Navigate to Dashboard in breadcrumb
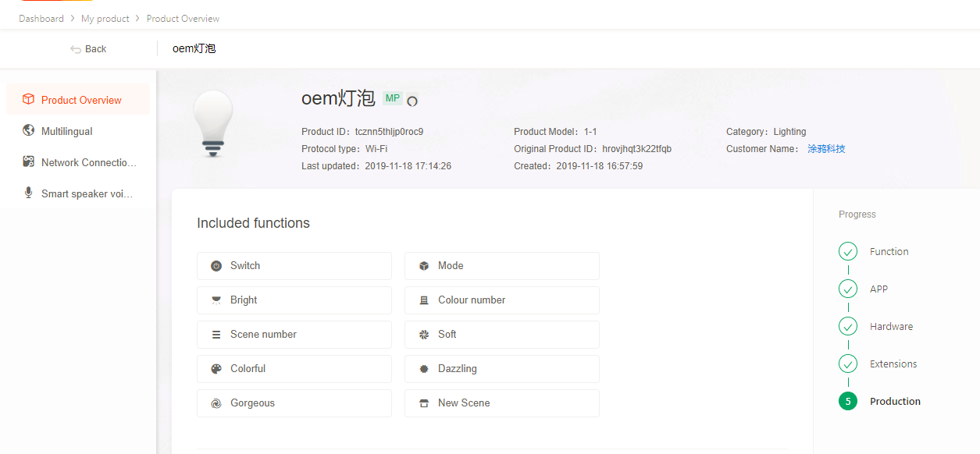The width and height of the screenshot is (980, 454). click(41, 19)
